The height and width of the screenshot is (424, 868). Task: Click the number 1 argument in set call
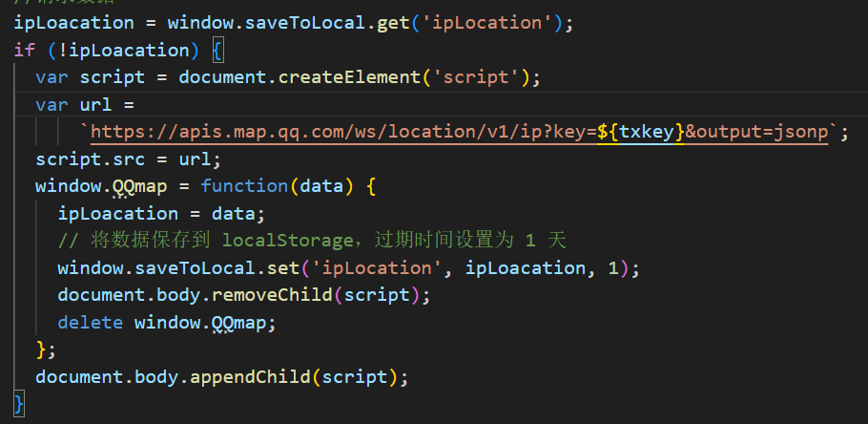click(x=613, y=268)
